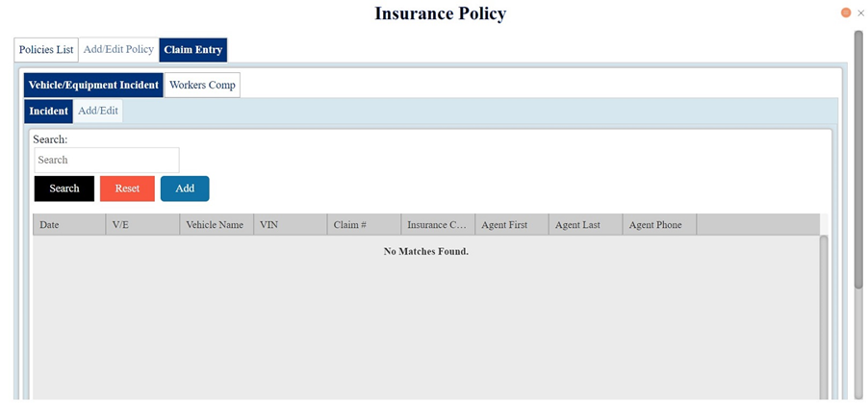Select the Agent Phone column header

(x=659, y=225)
